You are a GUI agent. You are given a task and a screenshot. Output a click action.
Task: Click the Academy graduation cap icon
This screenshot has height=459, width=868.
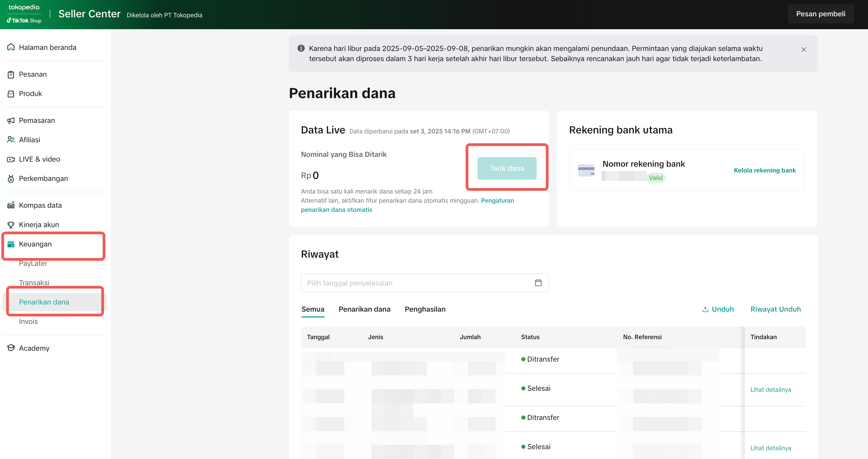(x=11, y=348)
